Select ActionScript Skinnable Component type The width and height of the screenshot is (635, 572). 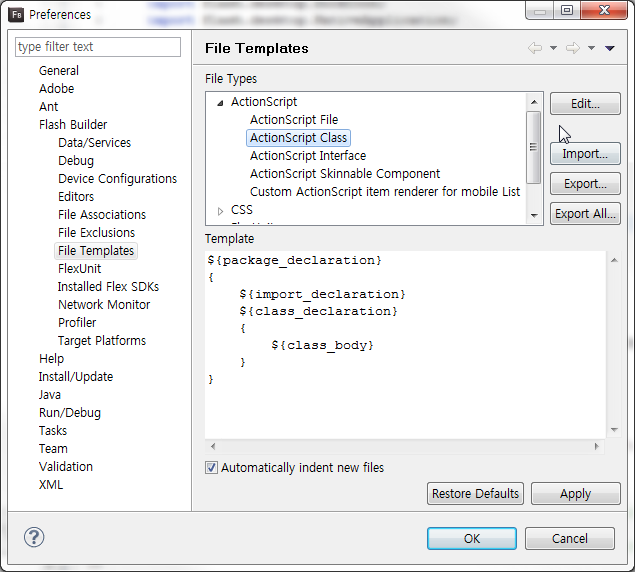[345, 173]
